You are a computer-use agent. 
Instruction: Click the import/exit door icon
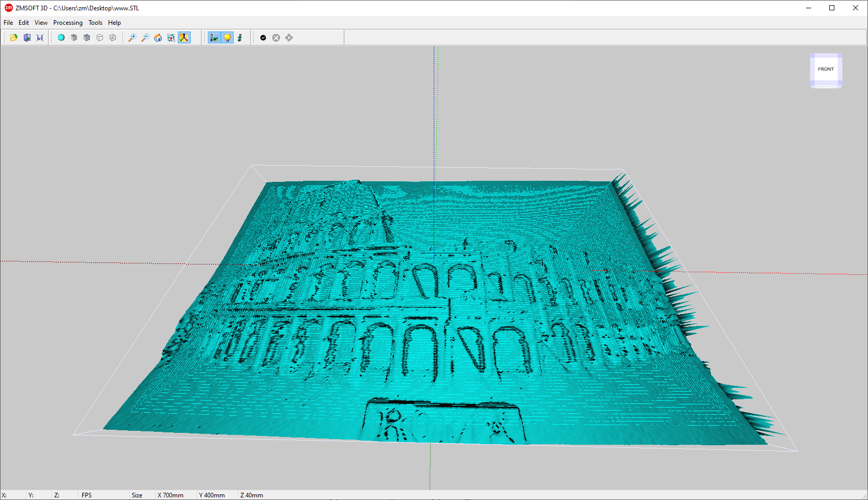[27, 38]
